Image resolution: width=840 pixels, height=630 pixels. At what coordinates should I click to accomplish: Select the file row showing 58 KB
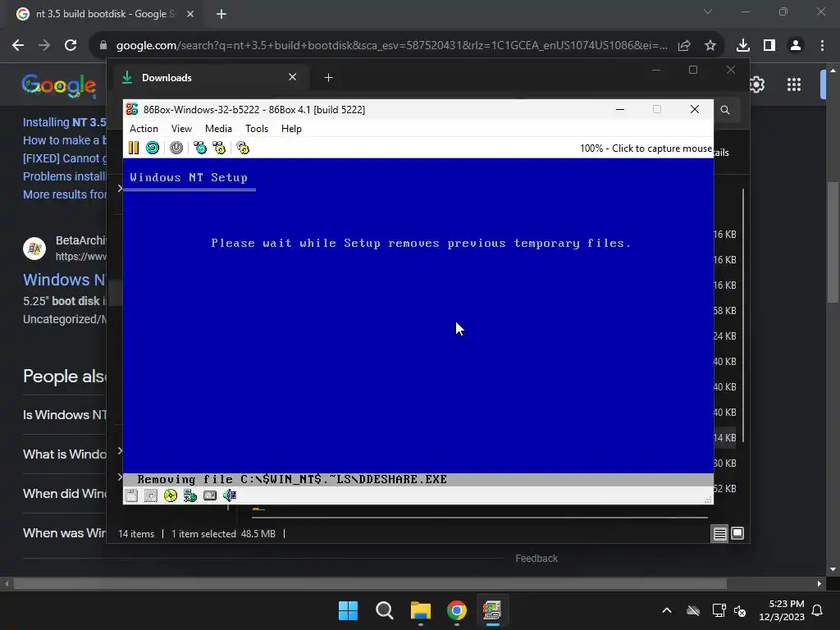(725, 311)
